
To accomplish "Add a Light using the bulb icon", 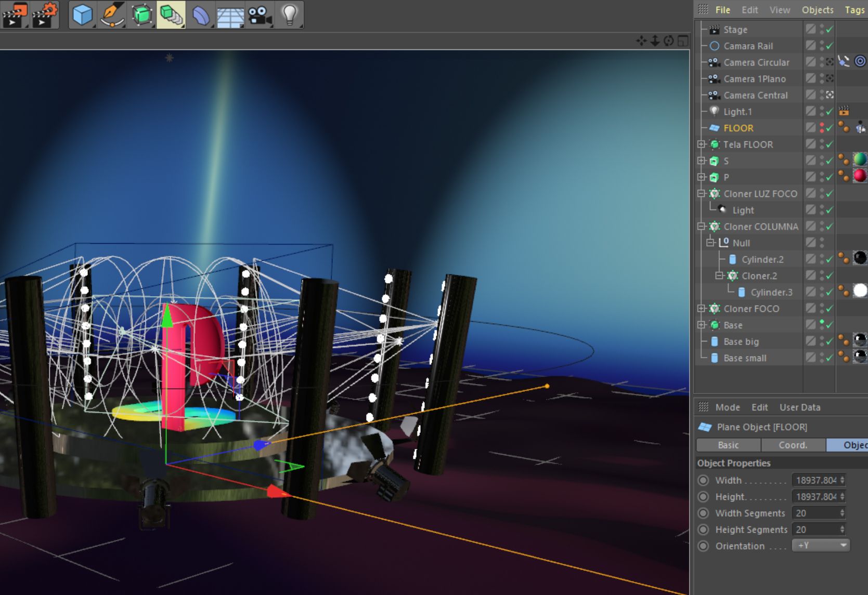I will (289, 15).
